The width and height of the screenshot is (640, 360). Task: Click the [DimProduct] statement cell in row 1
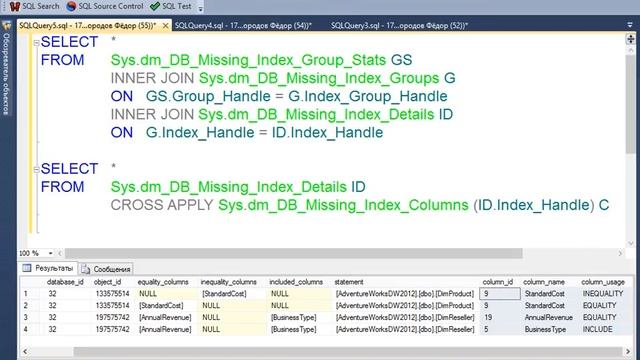(x=406, y=293)
